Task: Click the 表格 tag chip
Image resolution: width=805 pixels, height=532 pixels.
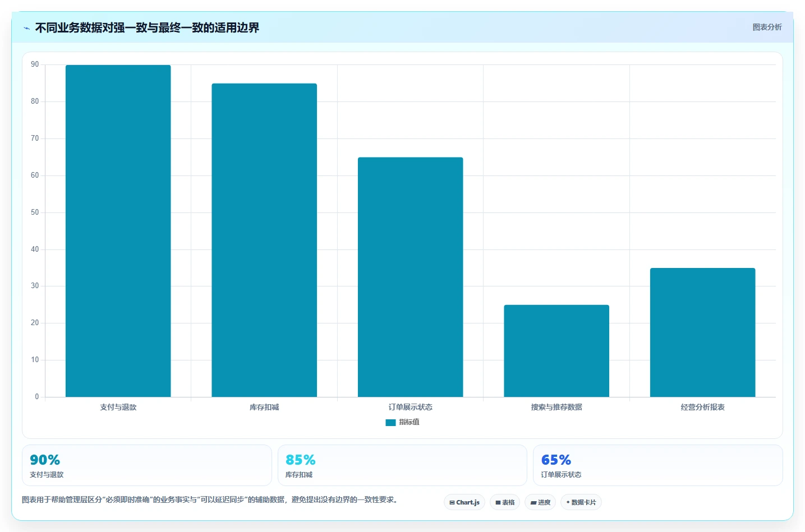Action: [505, 502]
